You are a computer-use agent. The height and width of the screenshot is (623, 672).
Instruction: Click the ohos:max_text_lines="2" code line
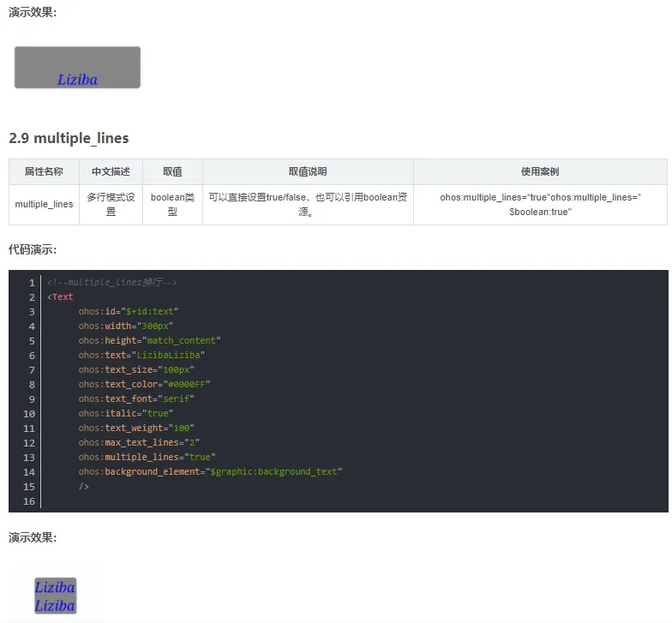[x=139, y=442]
